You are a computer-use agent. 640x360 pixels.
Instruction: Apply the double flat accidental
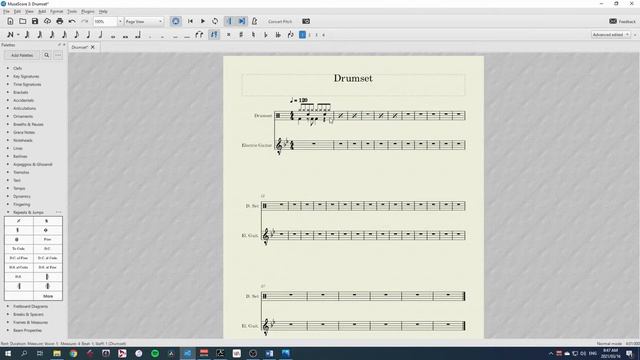(x=278, y=35)
